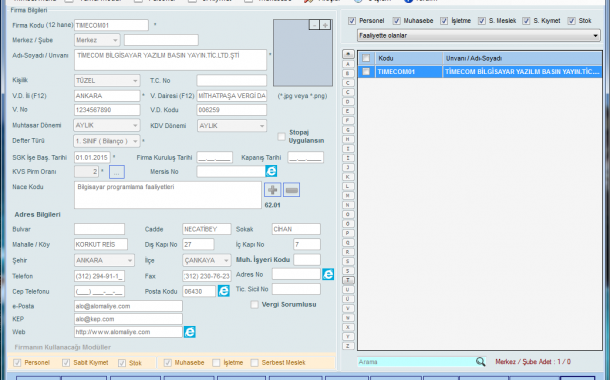Remove the Nace Kodu with minus button
The image size is (610, 380).
(291, 190)
